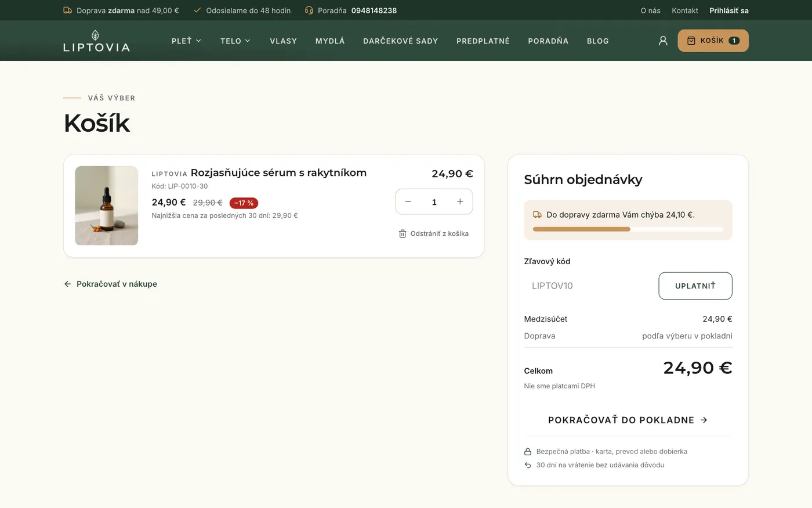Image resolution: width=812 pixels, height=508 pixels.
Task: Call the phone number 0948148238
Action: [374, 10]
